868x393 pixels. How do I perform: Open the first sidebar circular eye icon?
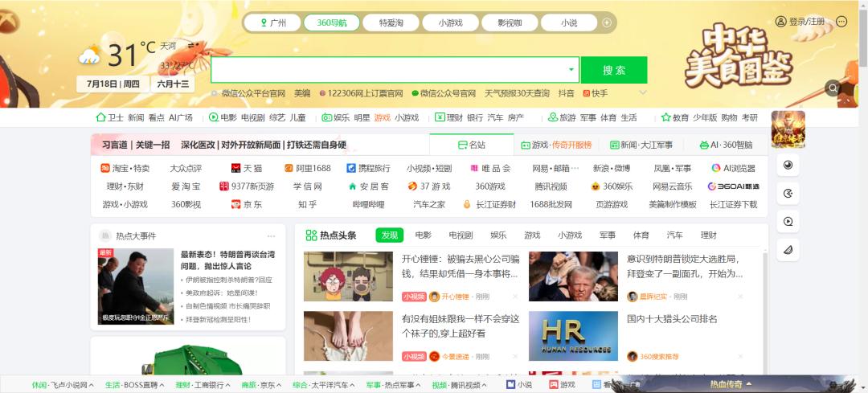point(788,165)
